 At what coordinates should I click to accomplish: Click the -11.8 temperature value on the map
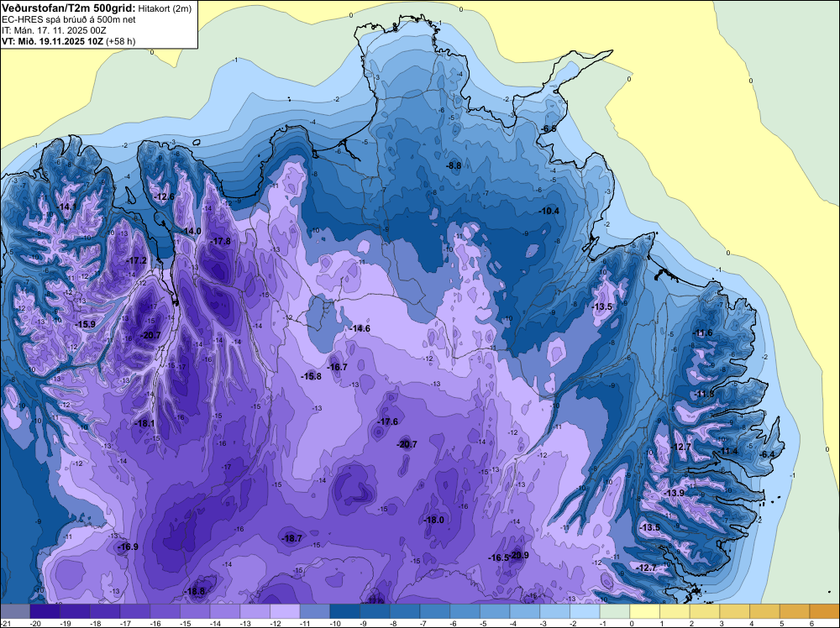click(705, 394)
